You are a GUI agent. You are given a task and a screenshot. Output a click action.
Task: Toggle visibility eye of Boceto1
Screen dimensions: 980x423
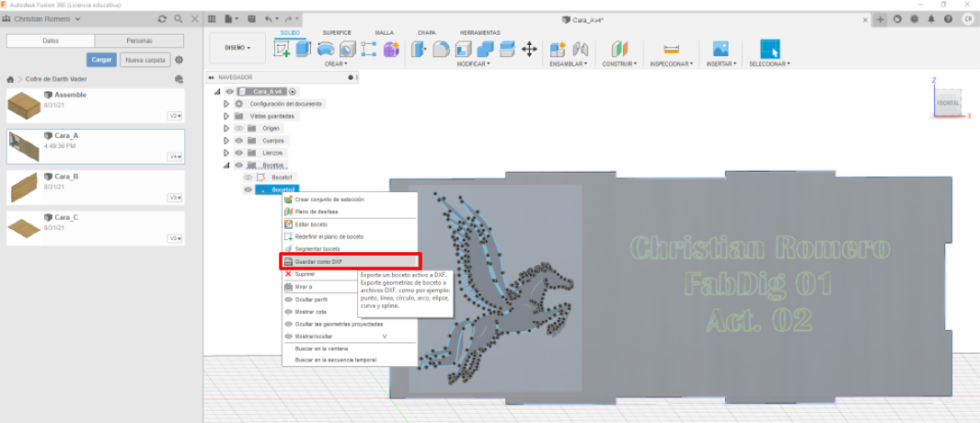click(248, 177)
